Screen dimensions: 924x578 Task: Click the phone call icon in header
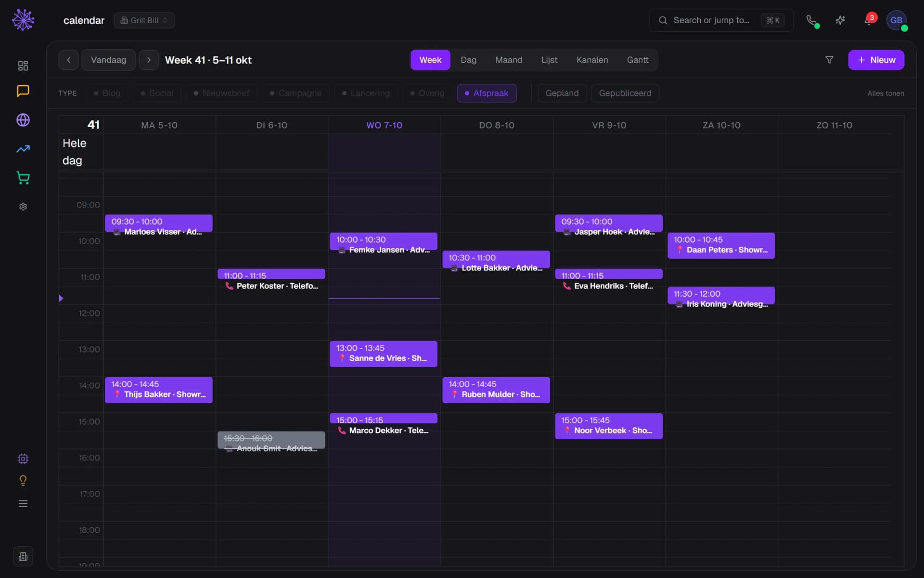pos(812,20)
